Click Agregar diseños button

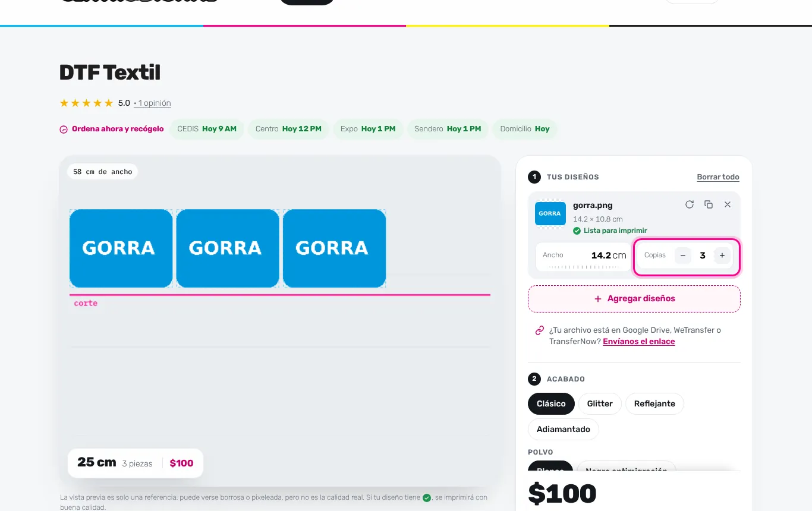point(634,299)
